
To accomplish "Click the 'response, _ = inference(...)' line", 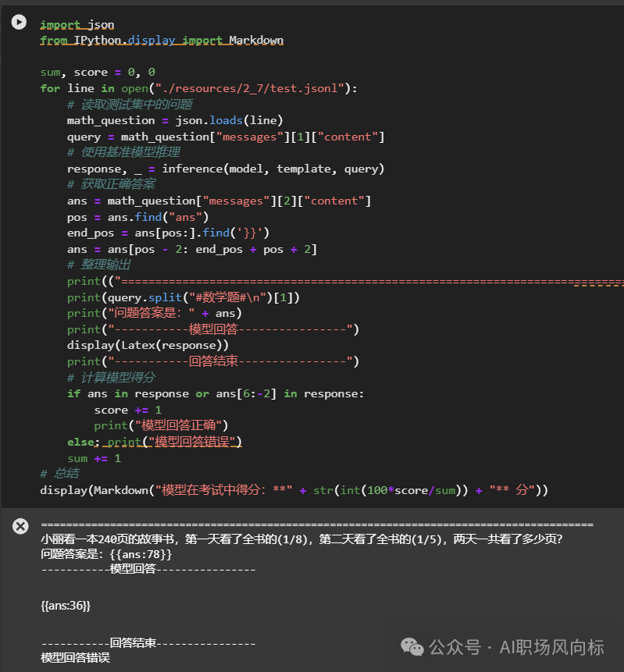I will (x=226, y=169).
